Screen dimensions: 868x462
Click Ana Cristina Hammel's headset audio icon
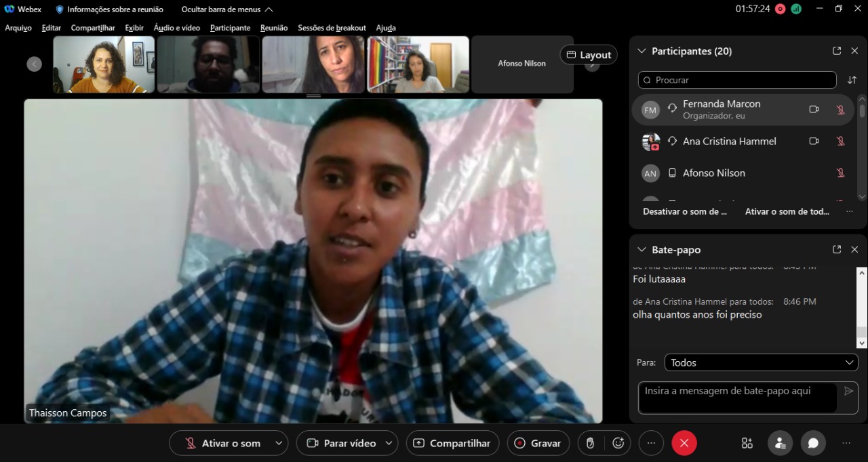(x=672, y=141)
